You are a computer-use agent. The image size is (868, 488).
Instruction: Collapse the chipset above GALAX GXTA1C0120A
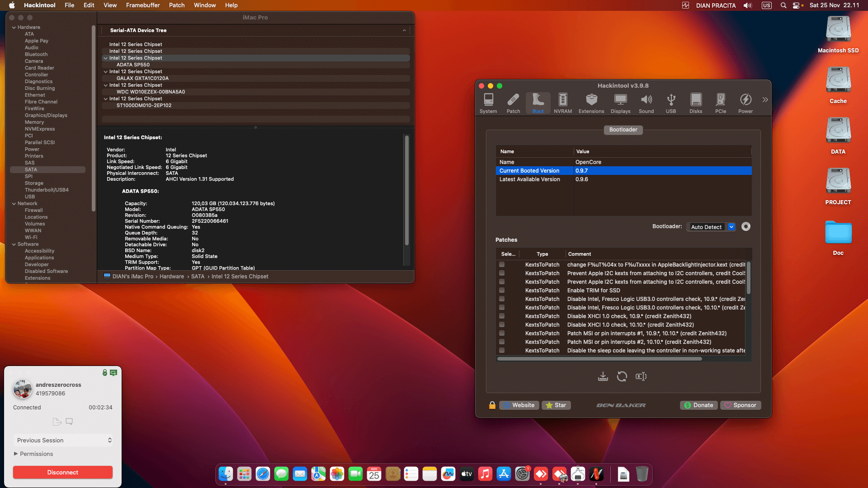click(x=106, y=71)
